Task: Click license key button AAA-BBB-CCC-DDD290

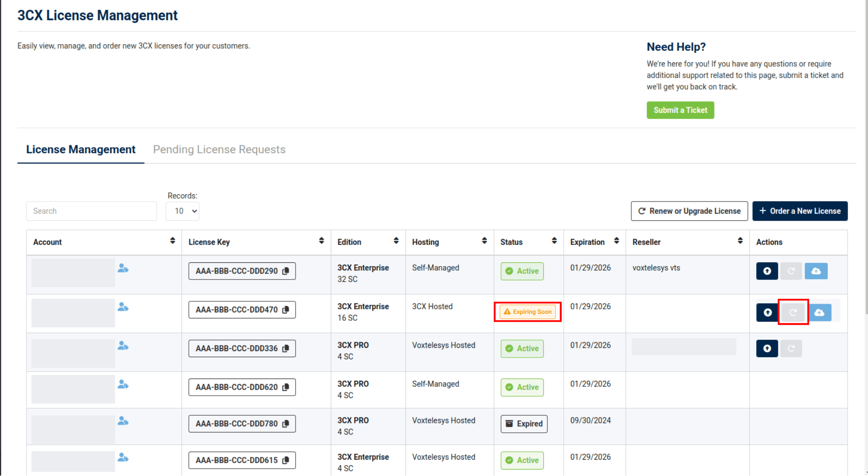Action: click(x=242, y=271)
